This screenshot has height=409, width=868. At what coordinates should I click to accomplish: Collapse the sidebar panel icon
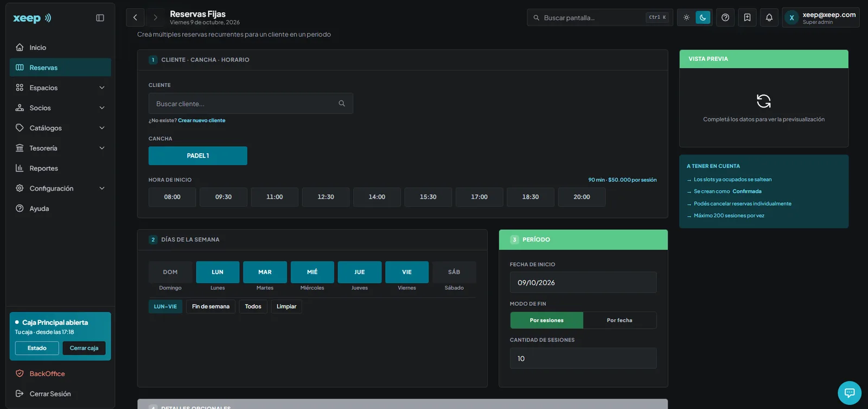pyautogui.click(x=100, y=18)
